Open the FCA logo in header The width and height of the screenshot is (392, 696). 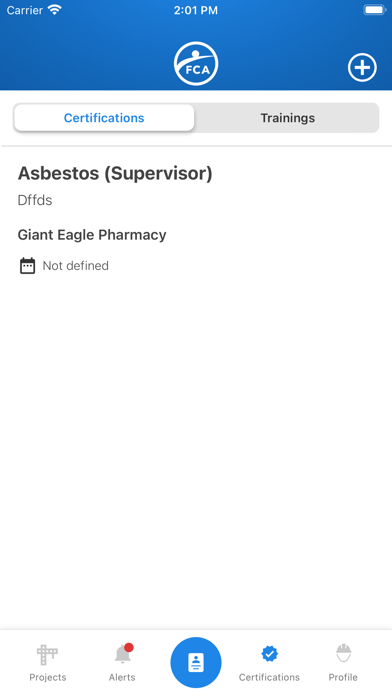click(x=196, y=63)
